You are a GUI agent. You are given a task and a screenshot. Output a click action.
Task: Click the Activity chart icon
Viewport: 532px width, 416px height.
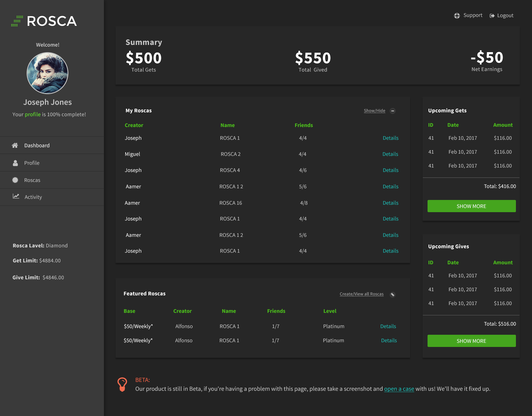pos(16,196)
